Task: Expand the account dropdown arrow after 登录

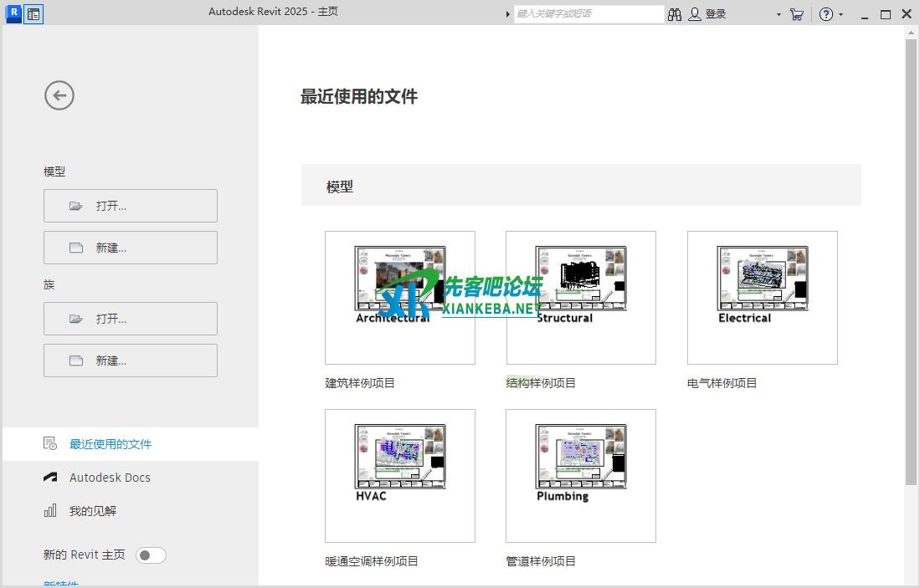Action: (x=778, y=15)
